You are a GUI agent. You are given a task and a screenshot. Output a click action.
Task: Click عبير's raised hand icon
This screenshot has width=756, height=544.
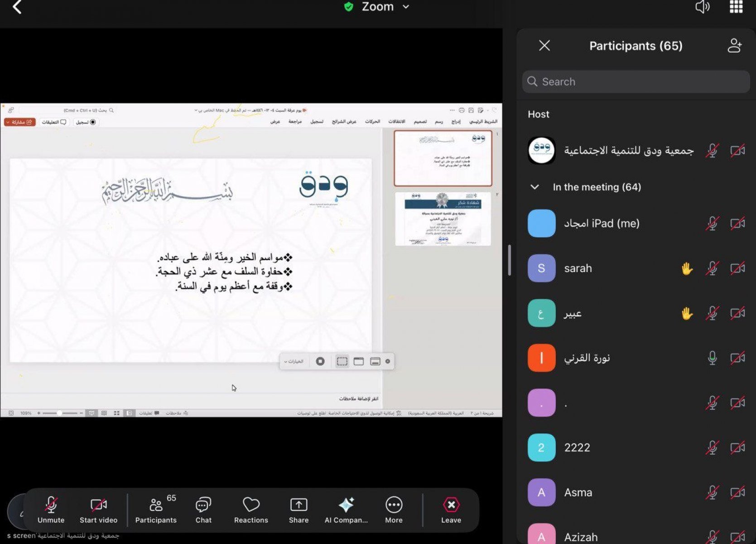point(687,313)
